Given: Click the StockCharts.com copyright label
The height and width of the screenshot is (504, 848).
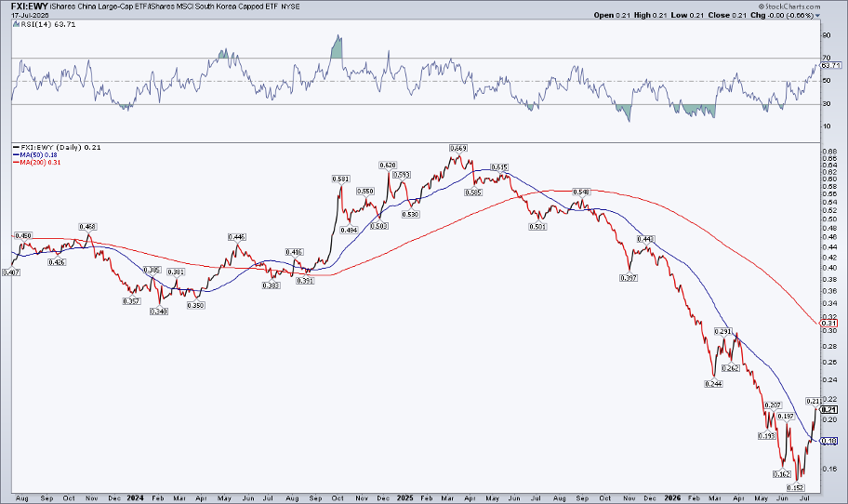Looking at the screenshot, I should 788,7.
